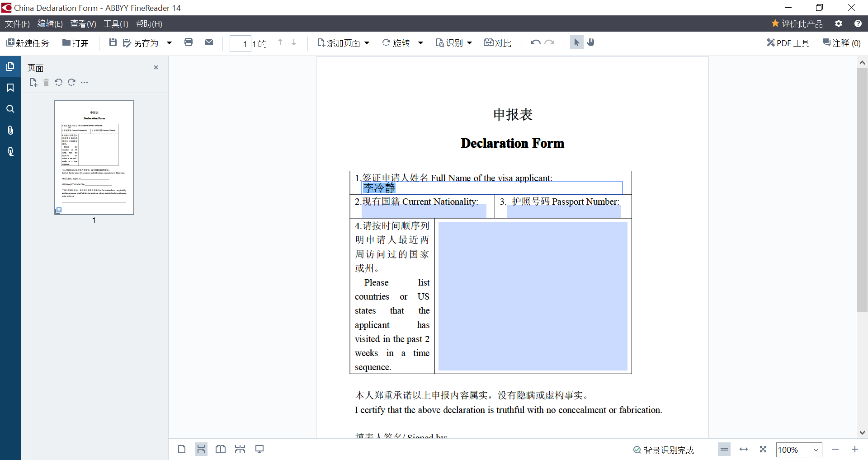Zoom out with minus button
868x460 pixels.
pos(835,449)
